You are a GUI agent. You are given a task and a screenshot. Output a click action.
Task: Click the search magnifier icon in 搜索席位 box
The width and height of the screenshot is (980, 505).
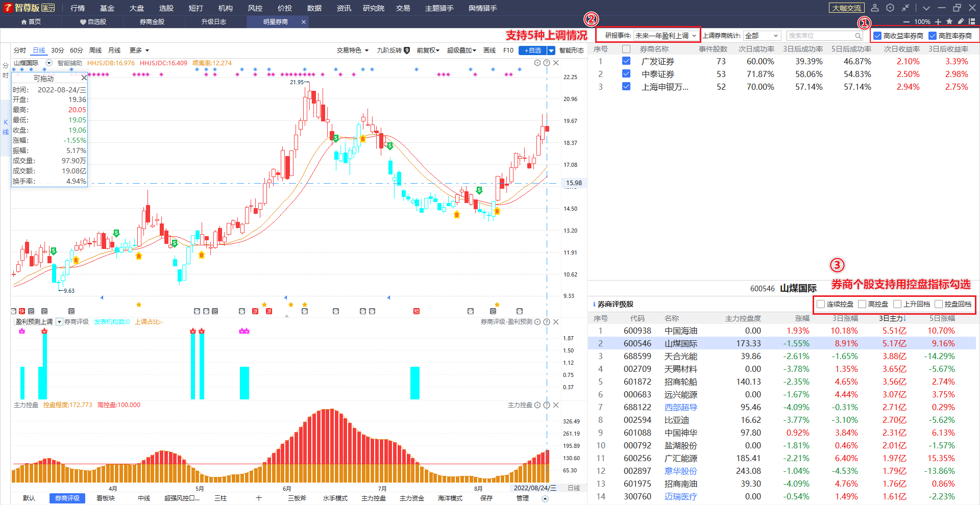point(858,36)
